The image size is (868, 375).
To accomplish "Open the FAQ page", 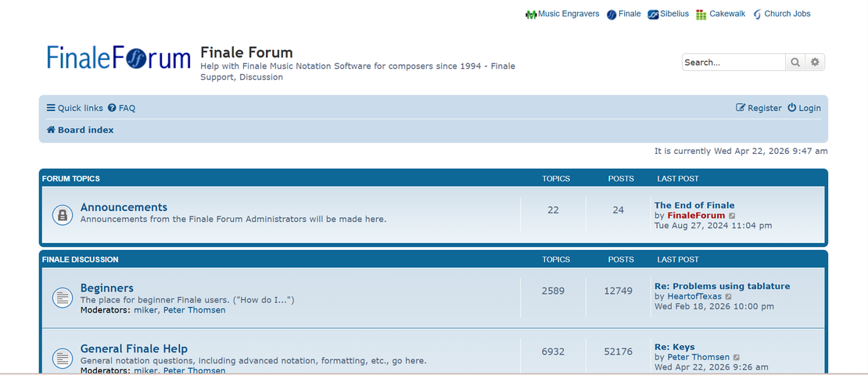I will 122,108.
